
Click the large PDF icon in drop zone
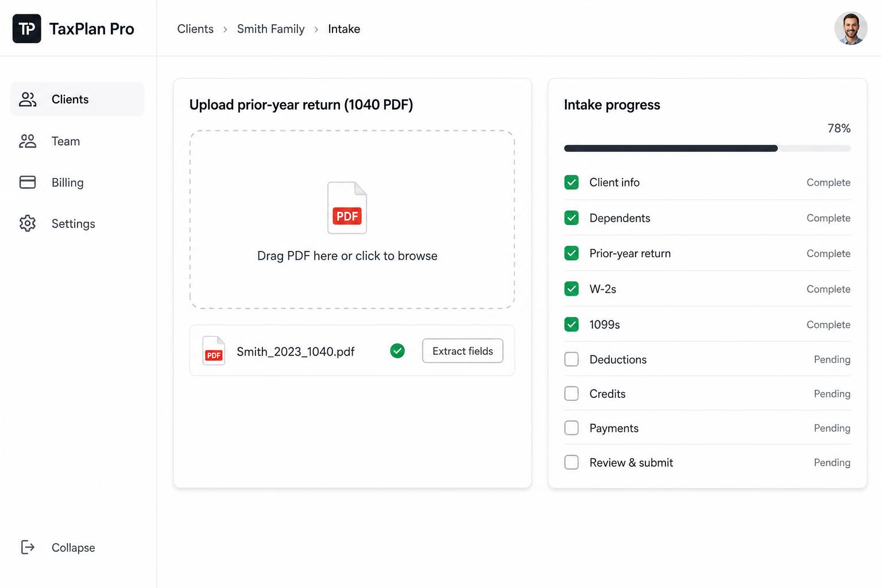click(347, 208)
